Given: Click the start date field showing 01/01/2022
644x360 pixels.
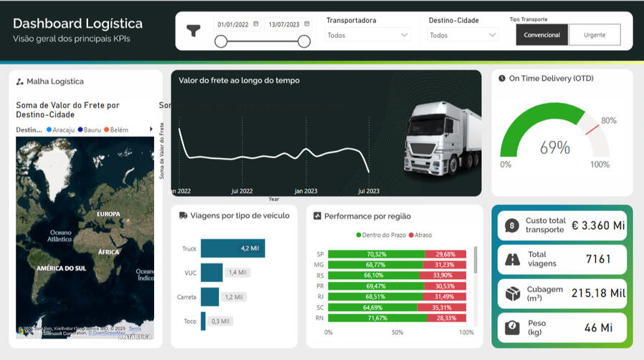Looking at the screenshot, I should click(233, 24).
